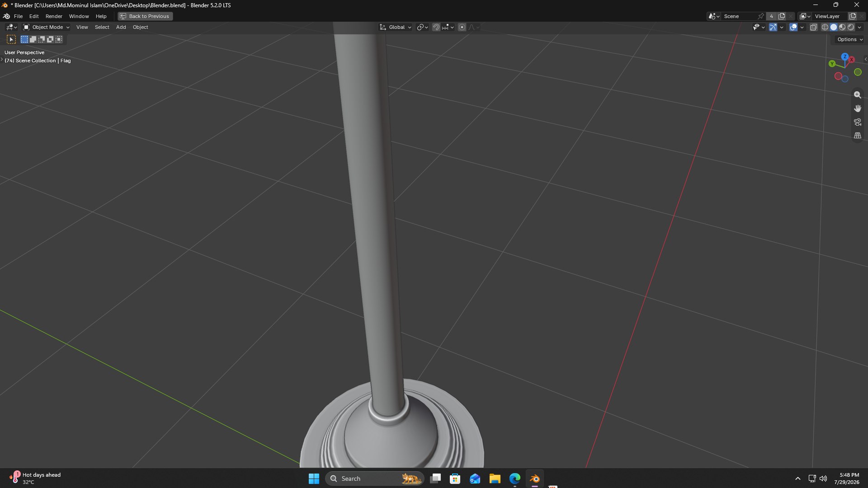Open the Hot days ahead weather widget
Screen dimensions: 868x488
(x=35, y=478)
